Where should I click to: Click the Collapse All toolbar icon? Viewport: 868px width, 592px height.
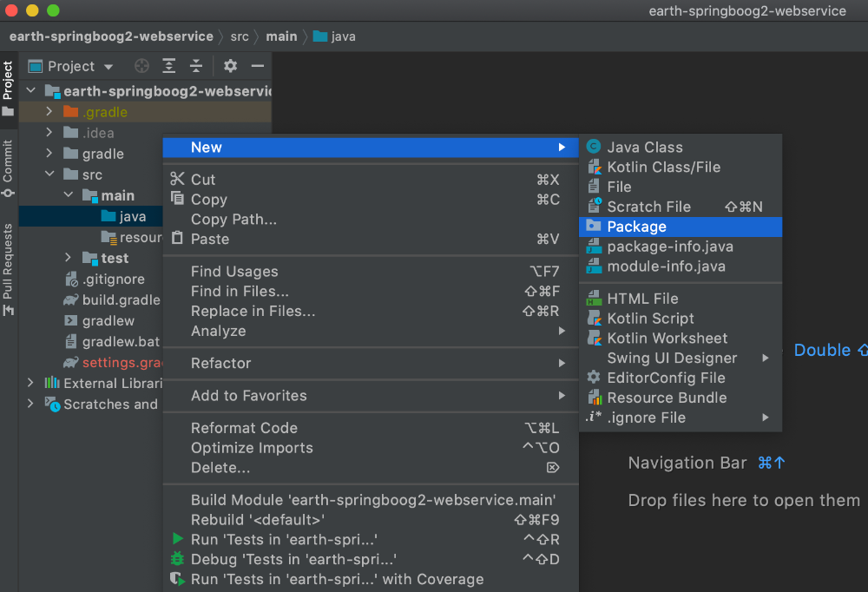pyautogui.click(x=196, y=66)
